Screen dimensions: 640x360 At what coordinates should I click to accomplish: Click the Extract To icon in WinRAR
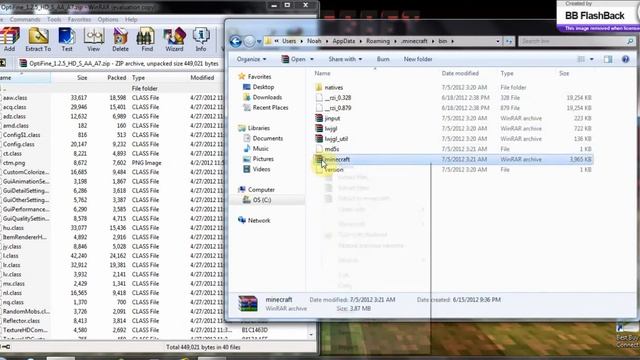[x=38, y=40]
